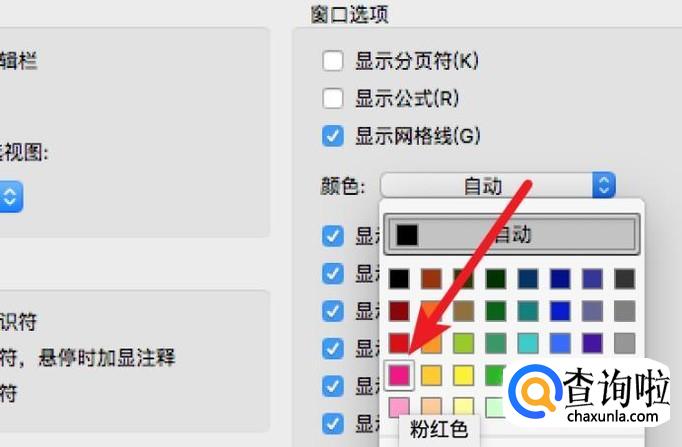Pick the yellow color swatch
682x447 pixels.
point(463,375)
